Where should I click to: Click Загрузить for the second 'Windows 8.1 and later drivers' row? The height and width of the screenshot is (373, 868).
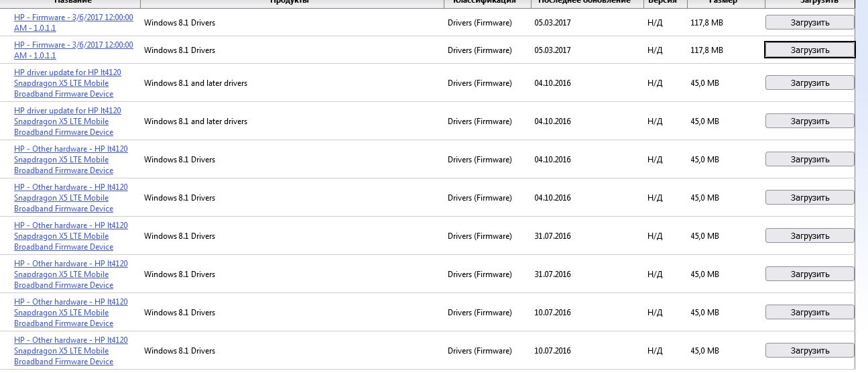coord(810,121)
